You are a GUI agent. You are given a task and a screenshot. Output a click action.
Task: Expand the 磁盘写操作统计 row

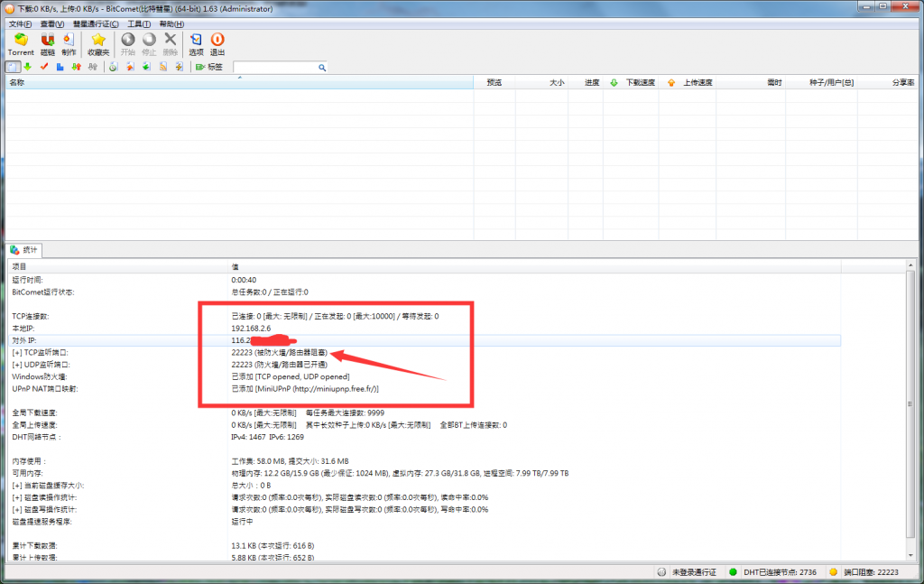pyautogui.click(x=17, y=510)
